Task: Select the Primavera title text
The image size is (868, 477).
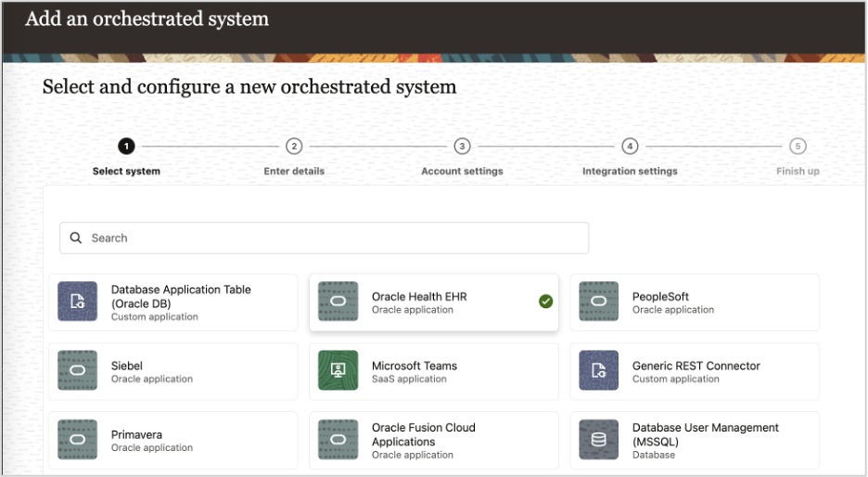Action: click(136, 435)
